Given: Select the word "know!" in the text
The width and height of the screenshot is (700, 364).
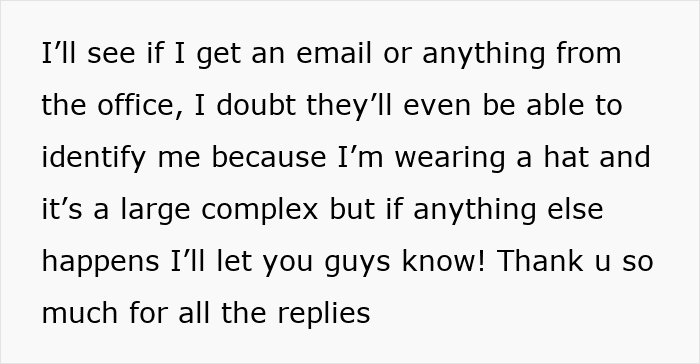Looking at the screenshot, I should pos(443,260).
